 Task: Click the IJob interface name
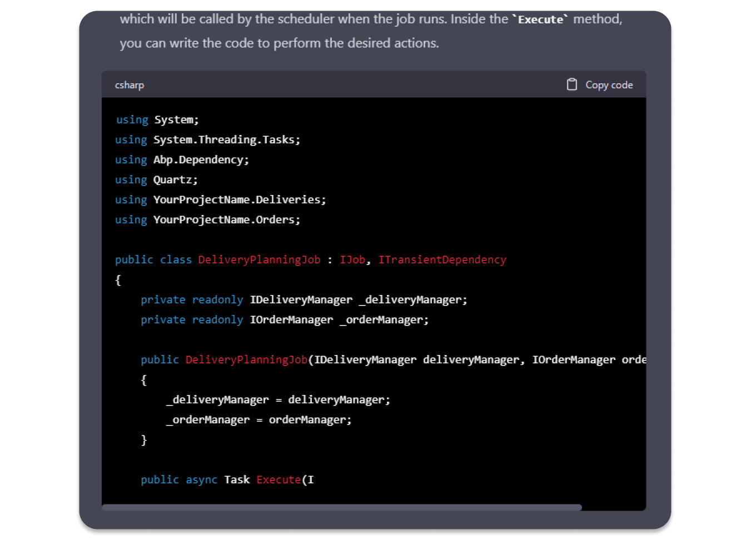coord(352,260)
